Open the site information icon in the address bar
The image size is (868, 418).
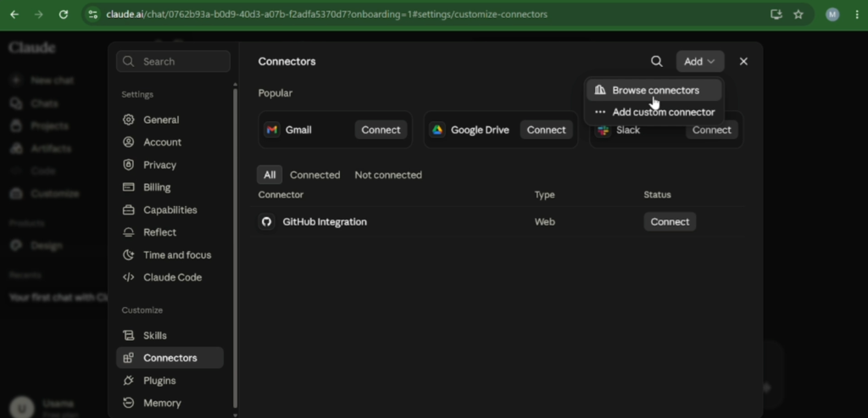coord(93,14)
